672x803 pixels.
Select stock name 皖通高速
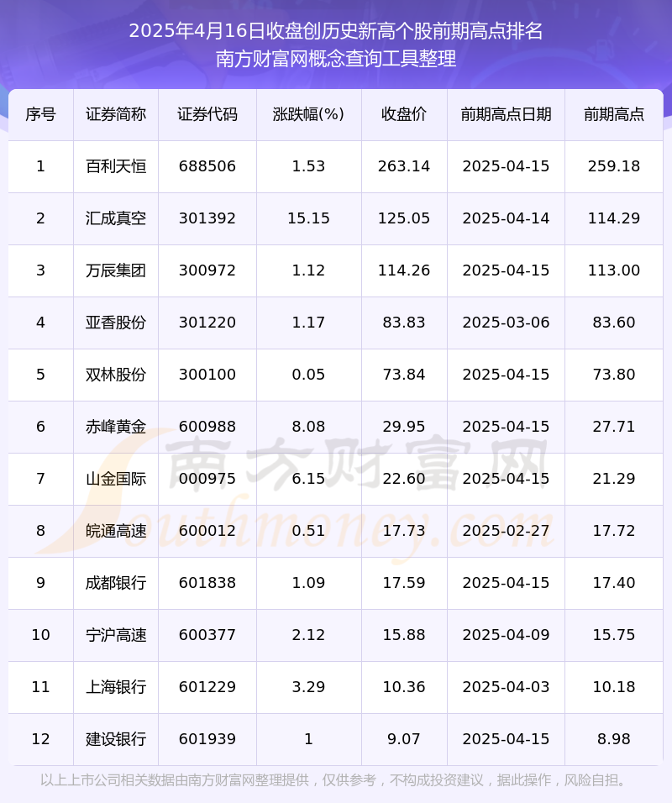coord(116,531)
